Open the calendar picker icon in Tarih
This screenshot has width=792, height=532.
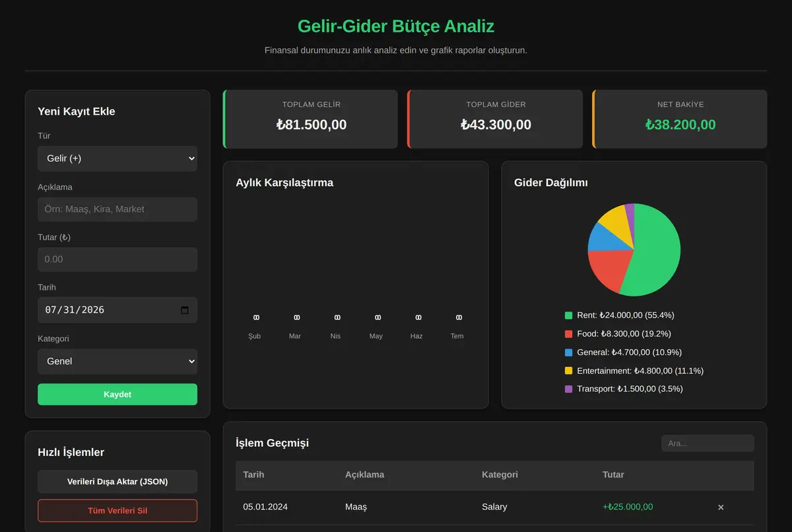(x=185, y=310)
